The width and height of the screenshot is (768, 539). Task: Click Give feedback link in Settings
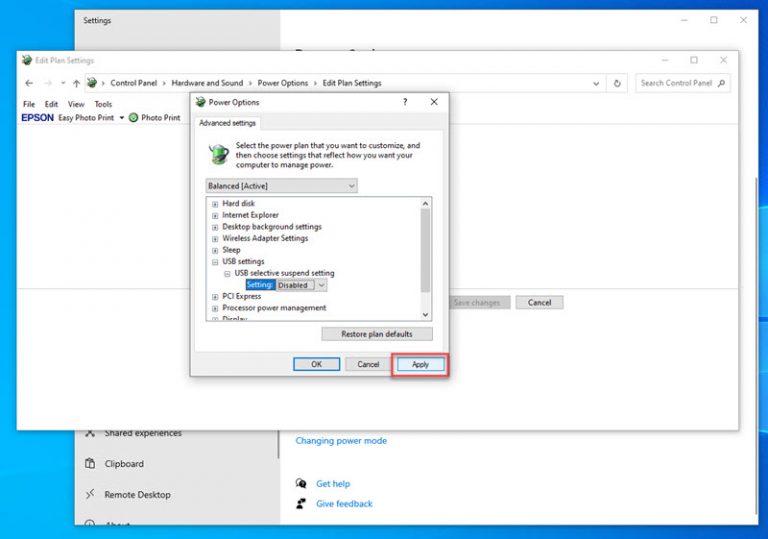pos(344,504)
